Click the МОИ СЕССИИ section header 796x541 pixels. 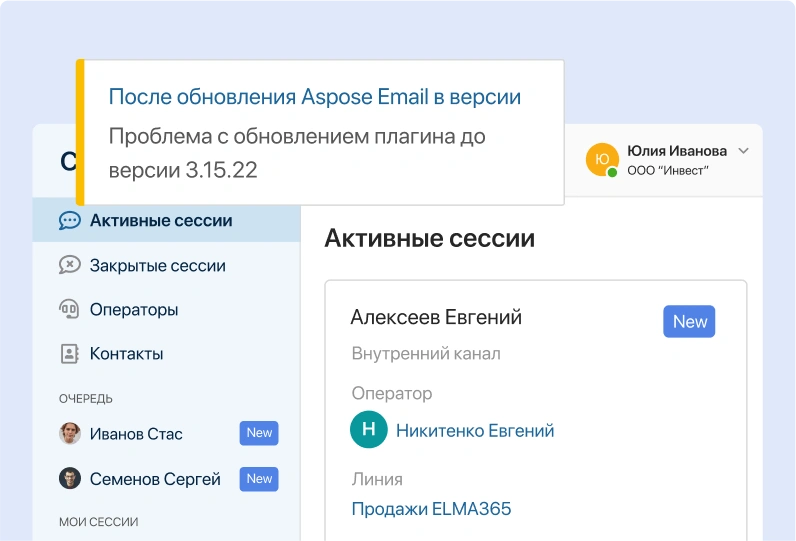(x=98, y=522)
